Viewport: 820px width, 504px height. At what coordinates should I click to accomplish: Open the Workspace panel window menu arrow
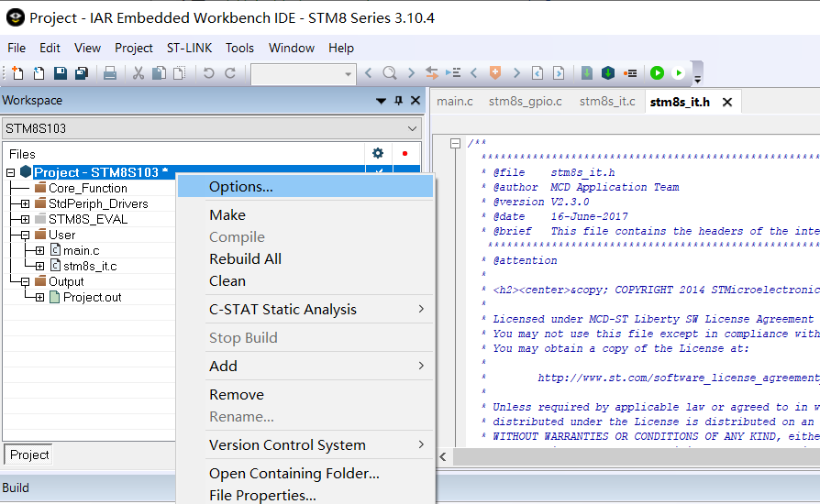click(x=381, y=101)
